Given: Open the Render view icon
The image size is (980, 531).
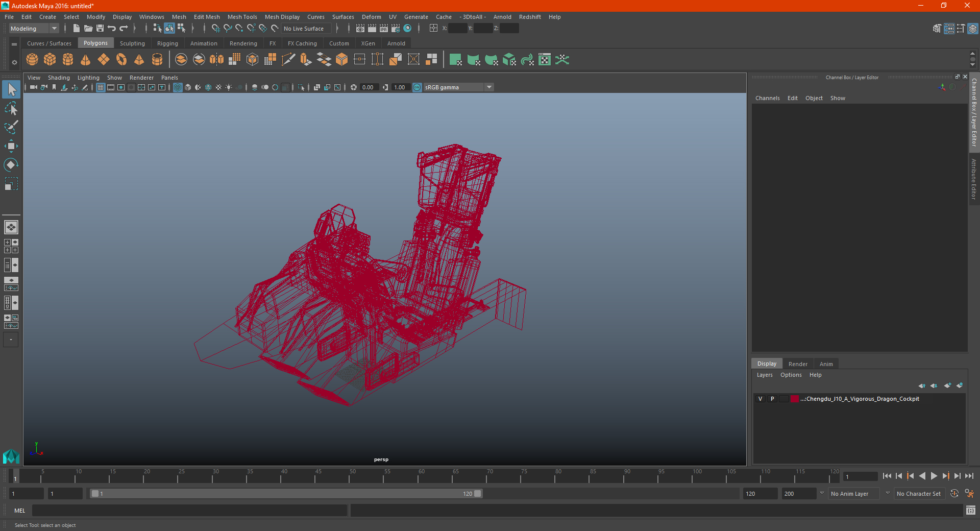Looking at the screenshot, I should click(360, 29).
